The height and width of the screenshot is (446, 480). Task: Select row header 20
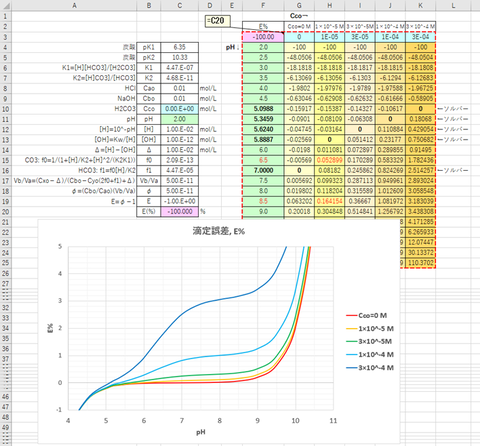[x=6, y=212]
